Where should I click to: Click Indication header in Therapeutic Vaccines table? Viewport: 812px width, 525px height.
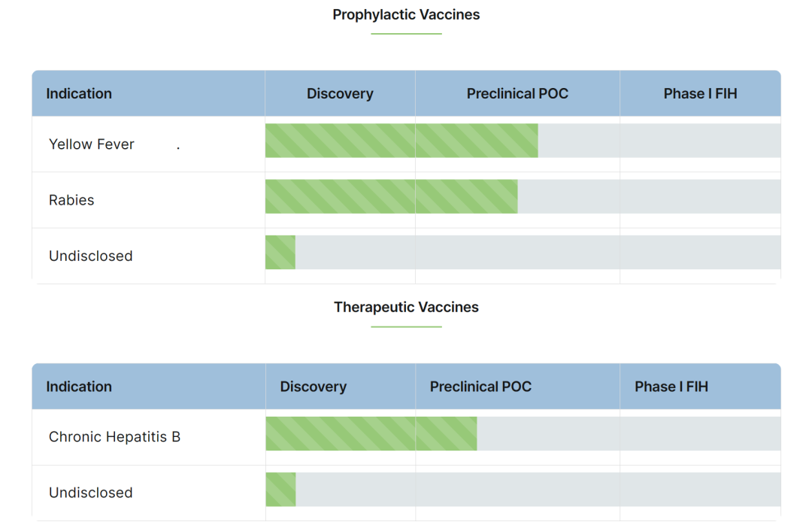pyautogui.click(x=79, y=387)
